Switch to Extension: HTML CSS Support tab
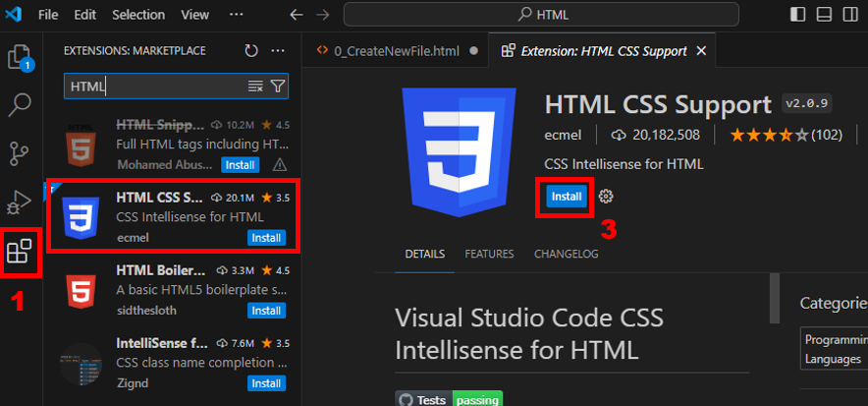The width and height of the screenshot is (868, 406). point(602,51)
